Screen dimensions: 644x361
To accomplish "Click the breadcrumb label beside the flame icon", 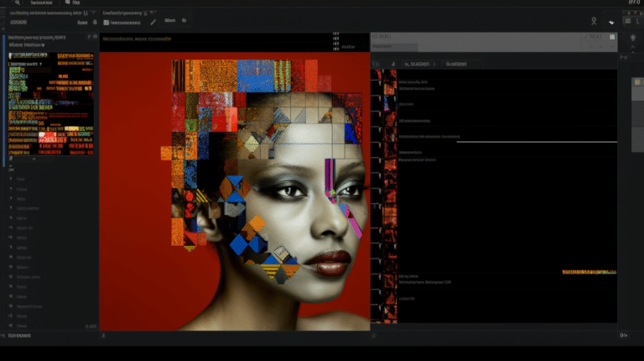I will pyautogui.click(x=417, y=64).
